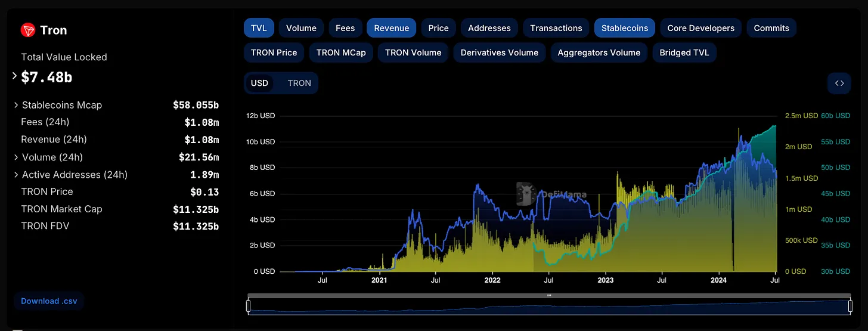Click the 1.89m active addresses value
The image size is (868, 331).
point(204,175)
